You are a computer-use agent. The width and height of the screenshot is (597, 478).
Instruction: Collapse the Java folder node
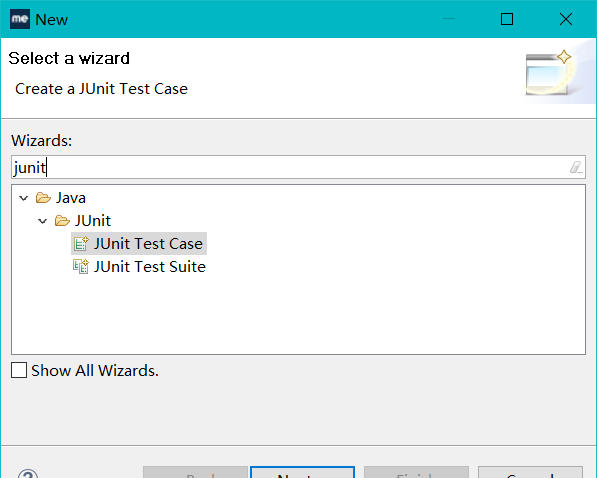pos(24,198)
